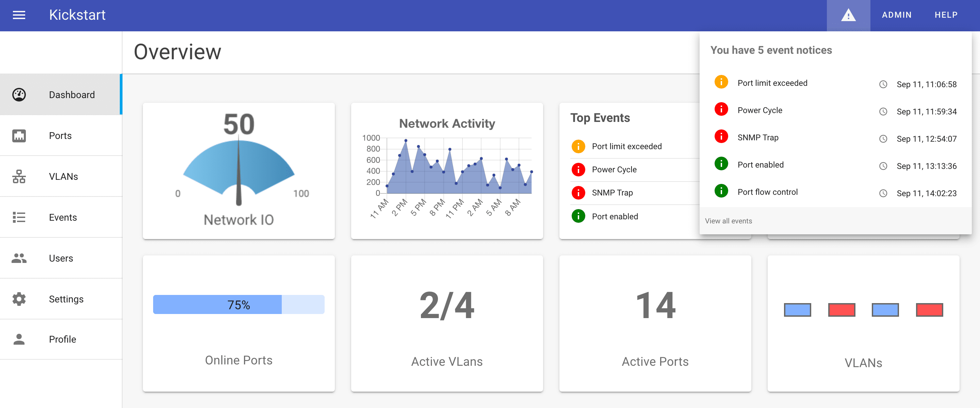Click the second red VLAN rectangle
This screenshot has width=980, height=408.
coord(929,310)
